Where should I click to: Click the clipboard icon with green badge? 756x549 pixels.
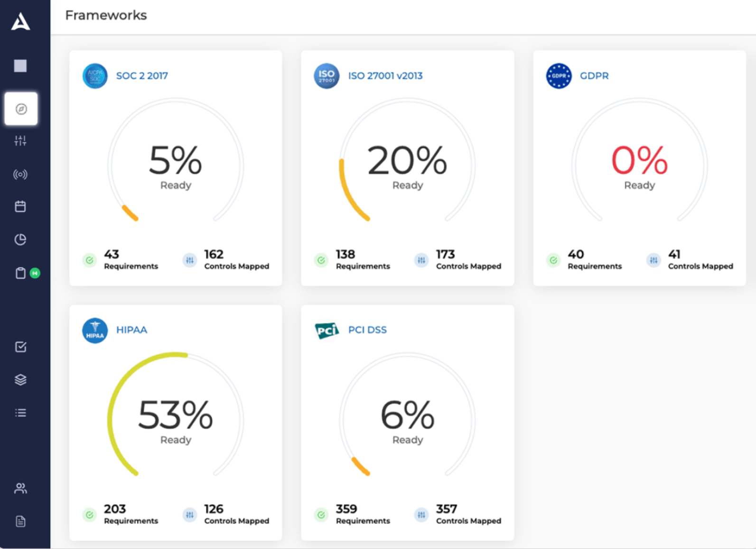tap(21, 273)
